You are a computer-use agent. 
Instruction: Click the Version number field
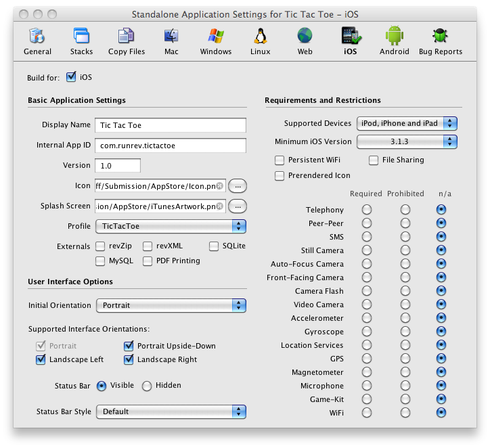118,166
